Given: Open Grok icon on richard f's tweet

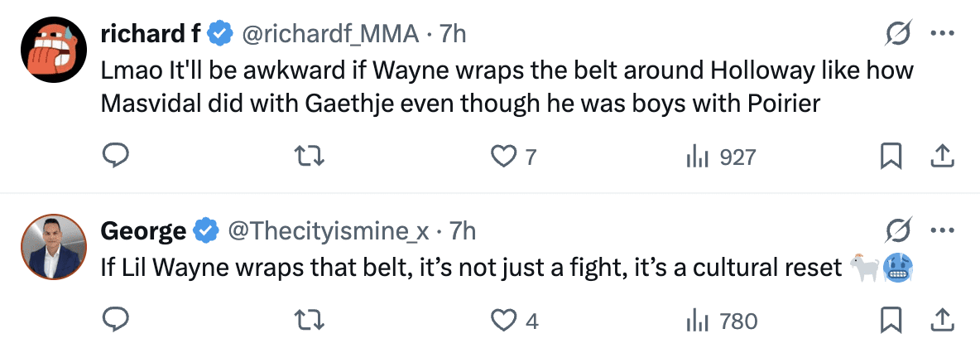Looking at the screenshot, I should click(x=898, y=34).
